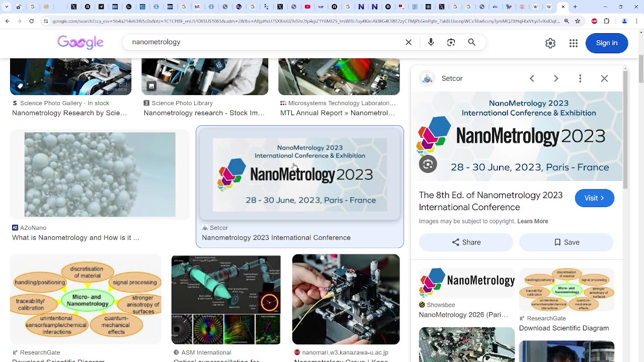Viewport: 644px width, 362px height.
Task: Submit search with magnifier icon
Action: (x=471, y=42)
